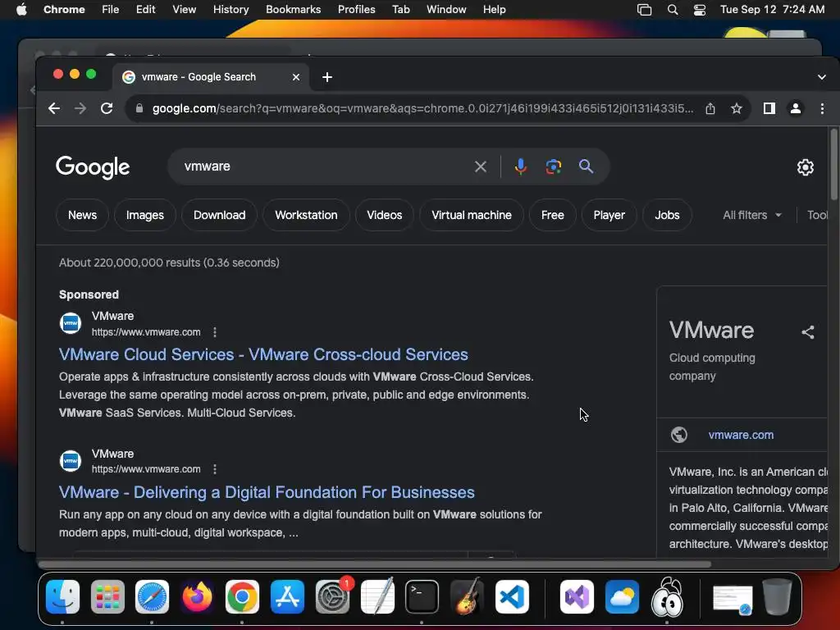Launch Visual Studio Code from the Dock

512,597
